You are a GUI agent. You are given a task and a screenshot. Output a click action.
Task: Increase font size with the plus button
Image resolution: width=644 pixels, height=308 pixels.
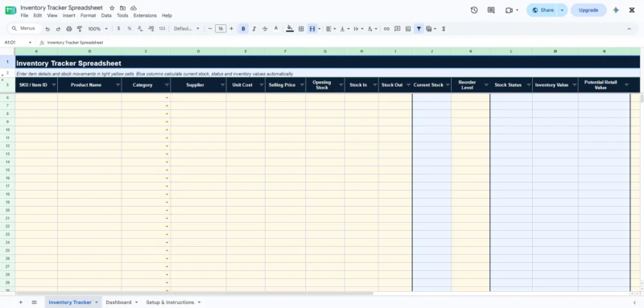click(x=231, y=29)
